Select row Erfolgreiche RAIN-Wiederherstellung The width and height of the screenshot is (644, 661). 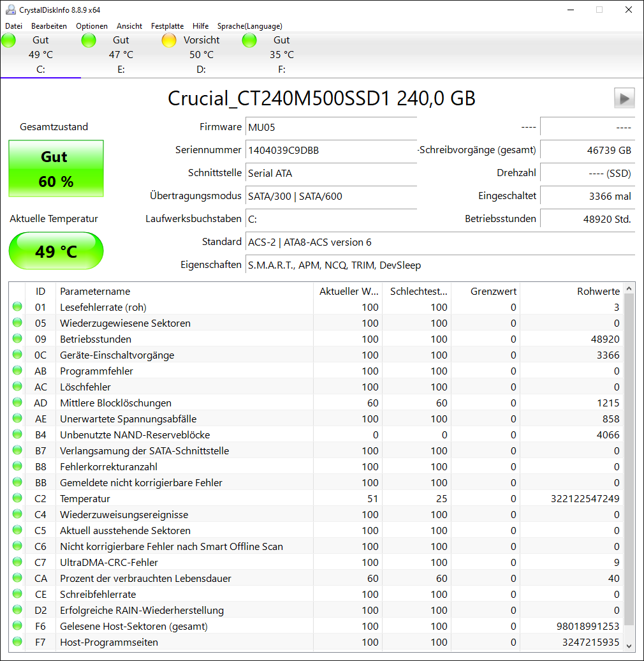coord(316,610)
